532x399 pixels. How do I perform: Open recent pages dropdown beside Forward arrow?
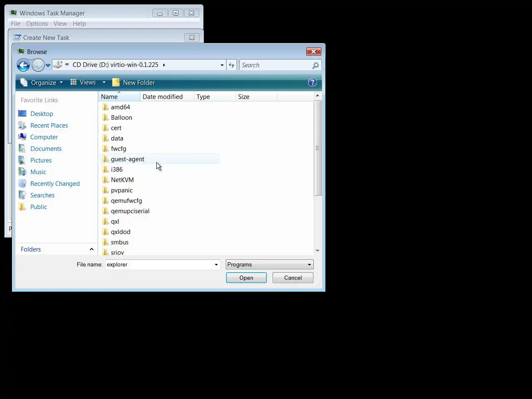pos(48,65)
